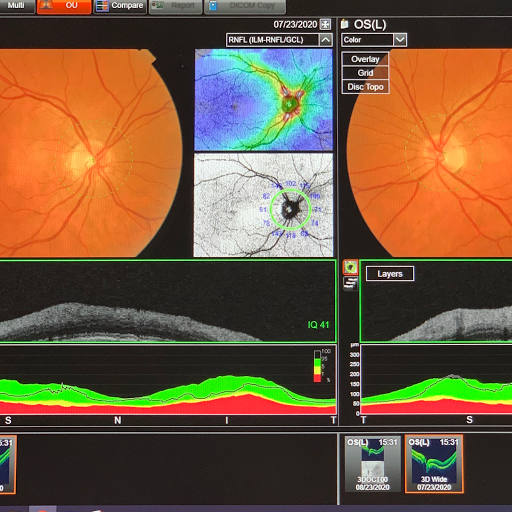Click the Report button's document icon
Screen dimensions: 512x512
click(157, 6)
